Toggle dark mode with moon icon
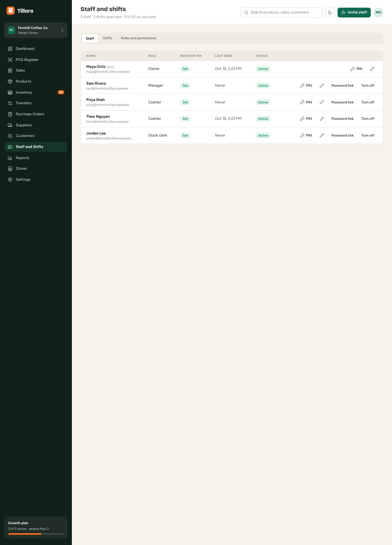Screen dimensions: 392x545 coord(330,13)
